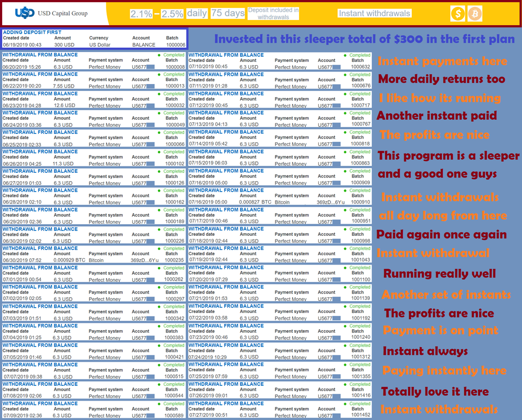This screenshot has height=420, width=522.
Task: Click batch number 1000235
Action: pos(174,260)
